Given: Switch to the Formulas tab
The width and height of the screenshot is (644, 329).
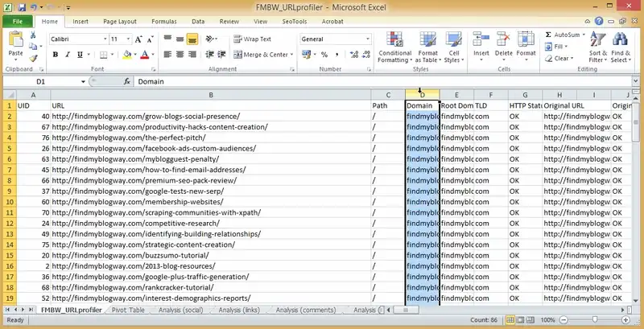Looking at the screenshot, I should pyautogui.click(x=164, y=22).
